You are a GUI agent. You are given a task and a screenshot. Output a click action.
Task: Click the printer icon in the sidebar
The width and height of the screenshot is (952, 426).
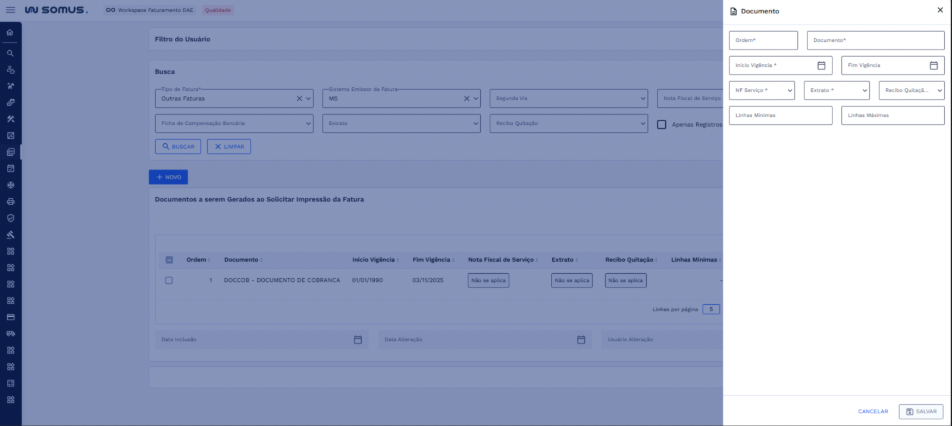(x=10, y=201)
